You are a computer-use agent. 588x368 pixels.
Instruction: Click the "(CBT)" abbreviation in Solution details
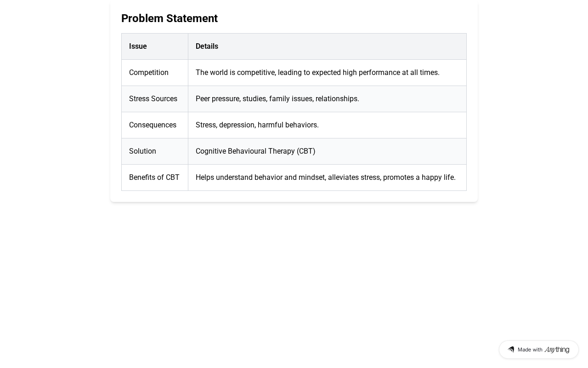point(306,151)
